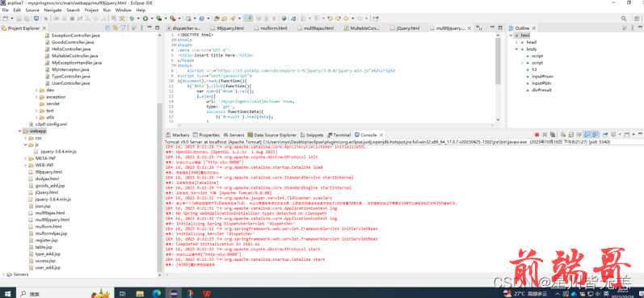
Task: Open the Window menu
Action: tap(124, 10)
